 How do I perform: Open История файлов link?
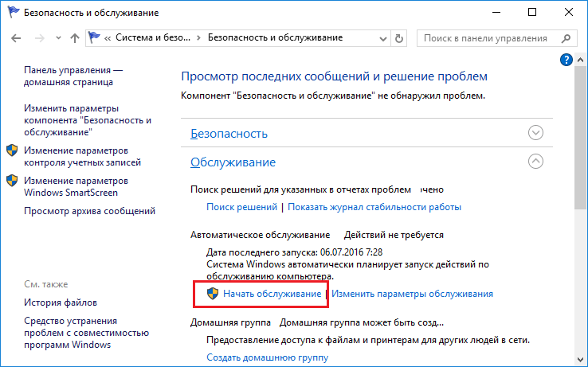(x=61, y=303)
